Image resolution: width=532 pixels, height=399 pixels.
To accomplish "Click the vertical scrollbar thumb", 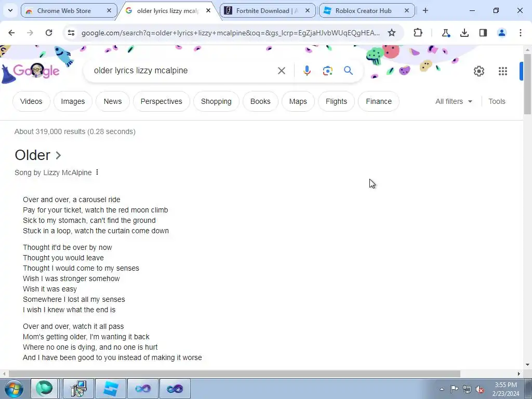I will click(527, 84).
